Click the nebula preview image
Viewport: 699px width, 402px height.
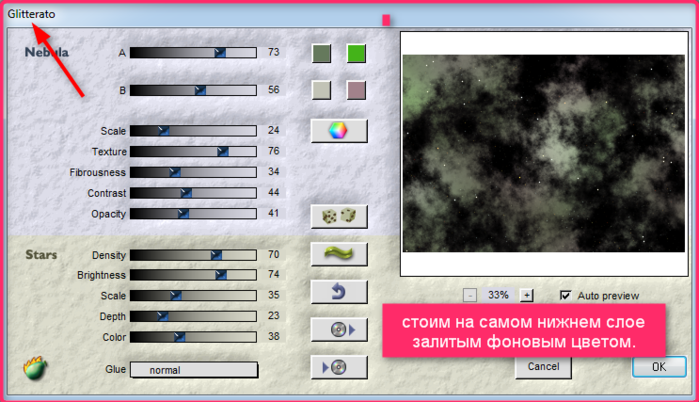543,153
